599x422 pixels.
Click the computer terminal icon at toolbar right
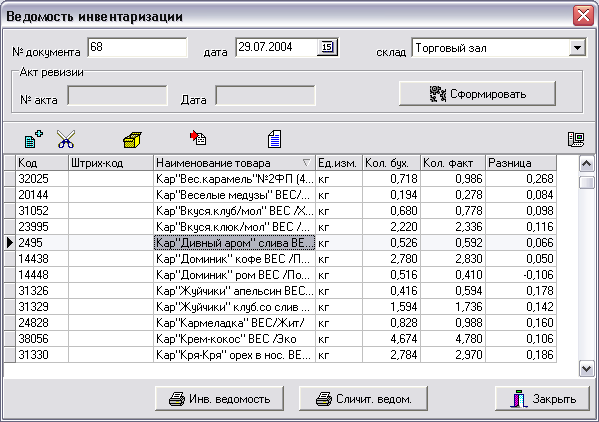(576, 139)
